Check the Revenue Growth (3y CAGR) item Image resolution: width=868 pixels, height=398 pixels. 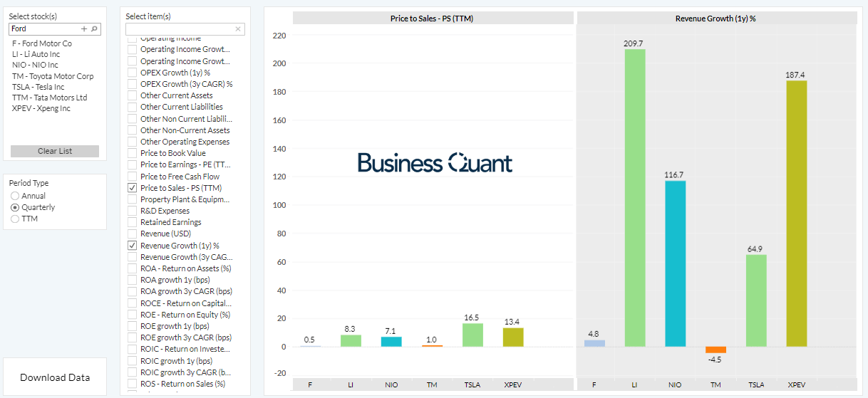pyautogui.click(x=132, y=257)
